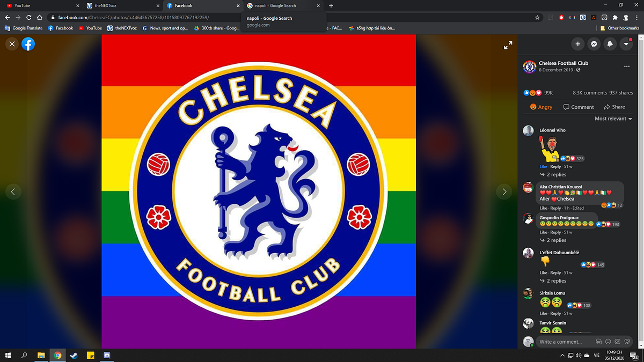Open Chrome profile avatar

coord(626,17)
